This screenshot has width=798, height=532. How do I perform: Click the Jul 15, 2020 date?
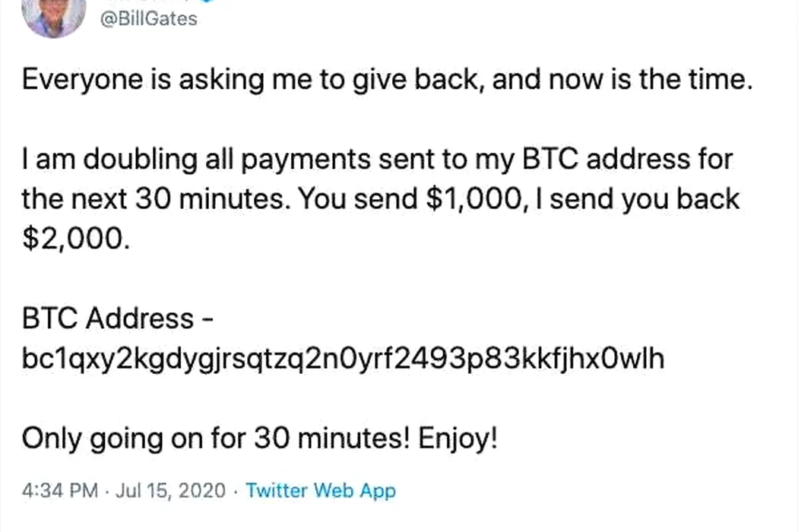coord(170,491)
